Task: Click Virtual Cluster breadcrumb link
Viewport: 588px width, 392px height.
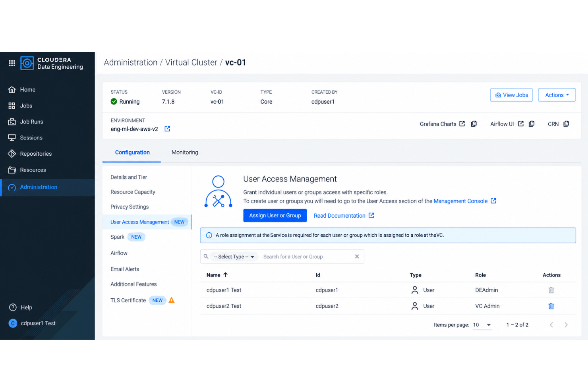Action: tap(191, 62)
